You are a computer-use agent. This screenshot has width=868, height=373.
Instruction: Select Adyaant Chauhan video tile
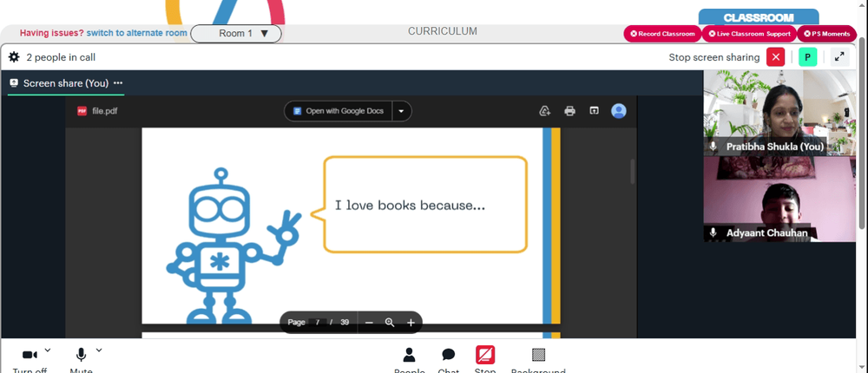click(779, 200)
